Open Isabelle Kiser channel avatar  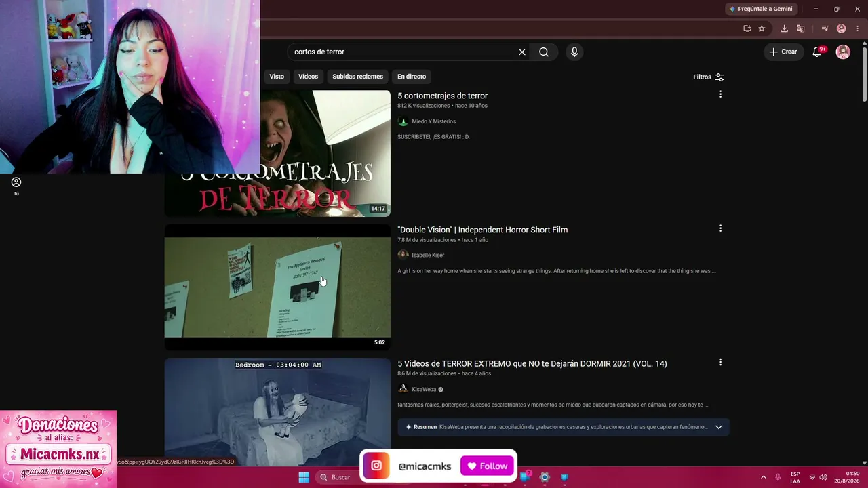coord(403,255)
